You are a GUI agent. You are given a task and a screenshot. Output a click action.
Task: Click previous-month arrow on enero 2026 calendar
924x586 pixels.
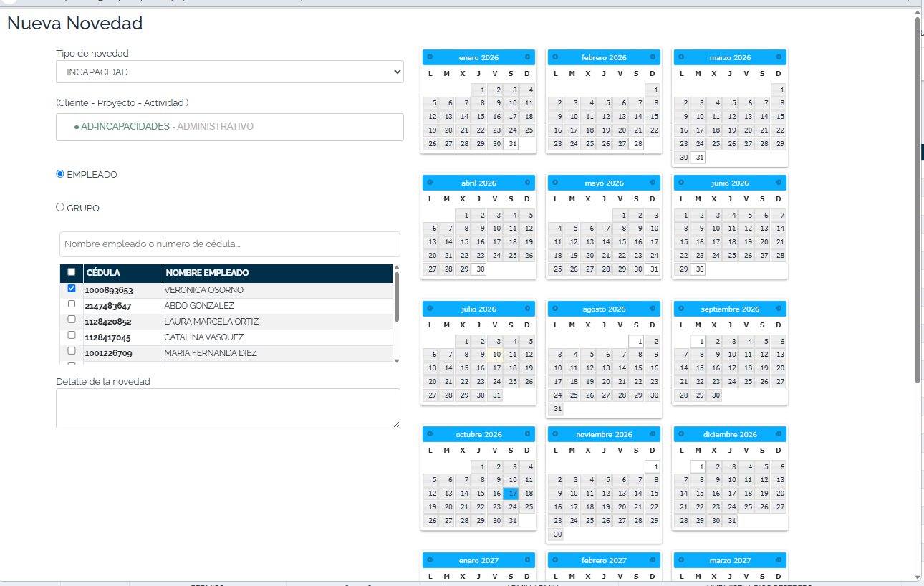coord(430,57)
